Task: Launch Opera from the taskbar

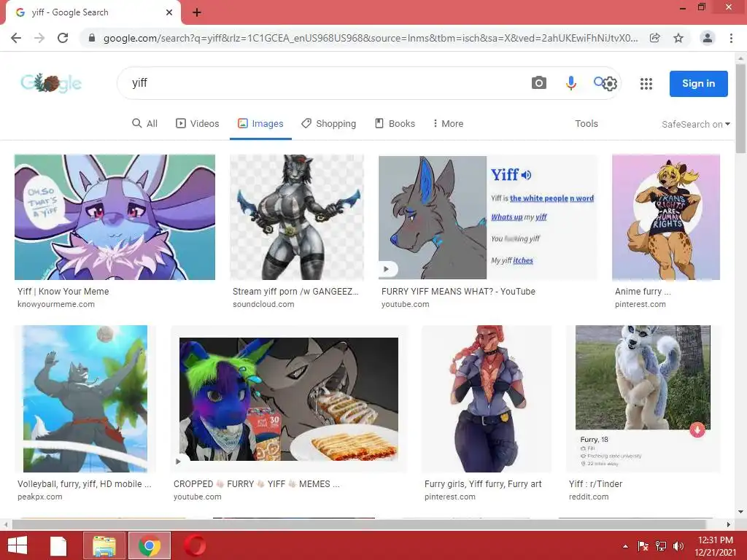Action: pyautogui.click(x=195, y=545)
